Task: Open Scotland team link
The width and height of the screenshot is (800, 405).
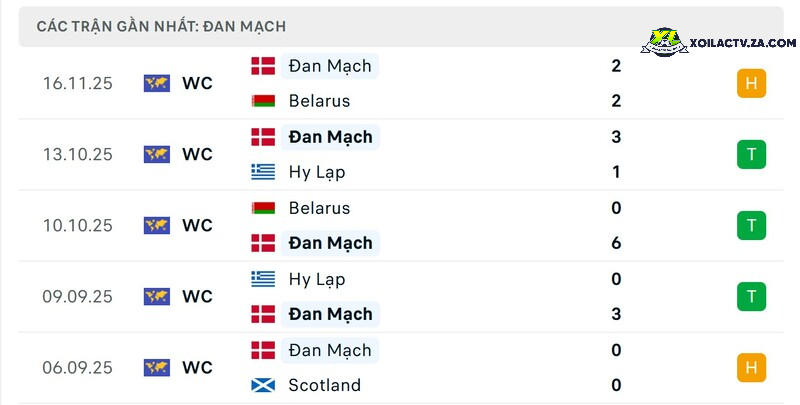Action: pyautogui.click(x=324, y=385)
